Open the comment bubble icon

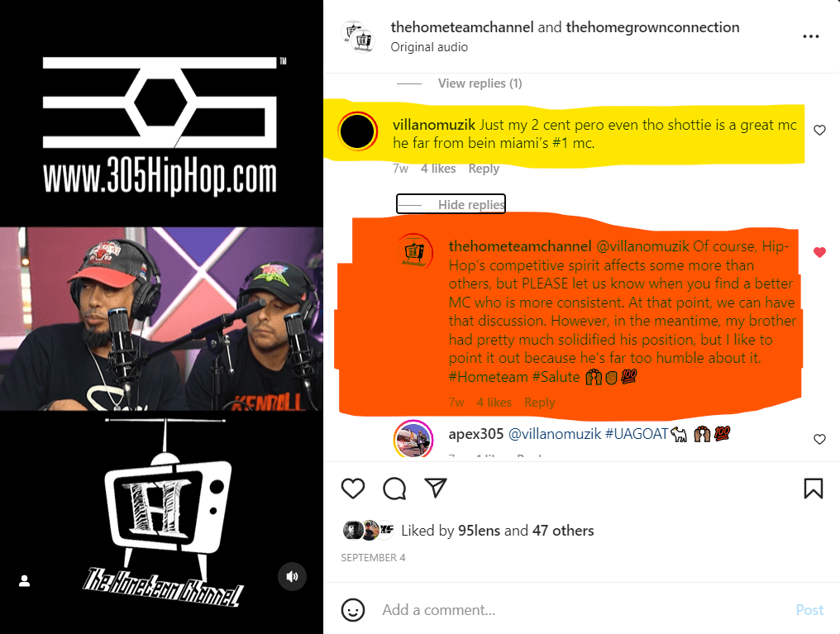pos(394,489)
